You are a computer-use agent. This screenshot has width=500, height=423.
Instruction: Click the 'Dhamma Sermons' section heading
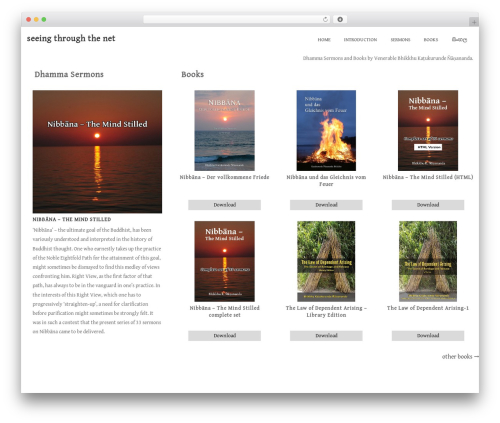pos(69,74)
